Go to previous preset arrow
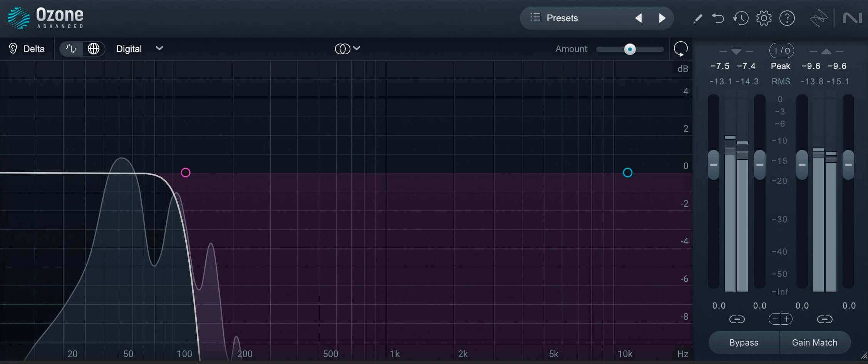This screenshot has height=364, width=868. tap(638, 18)
